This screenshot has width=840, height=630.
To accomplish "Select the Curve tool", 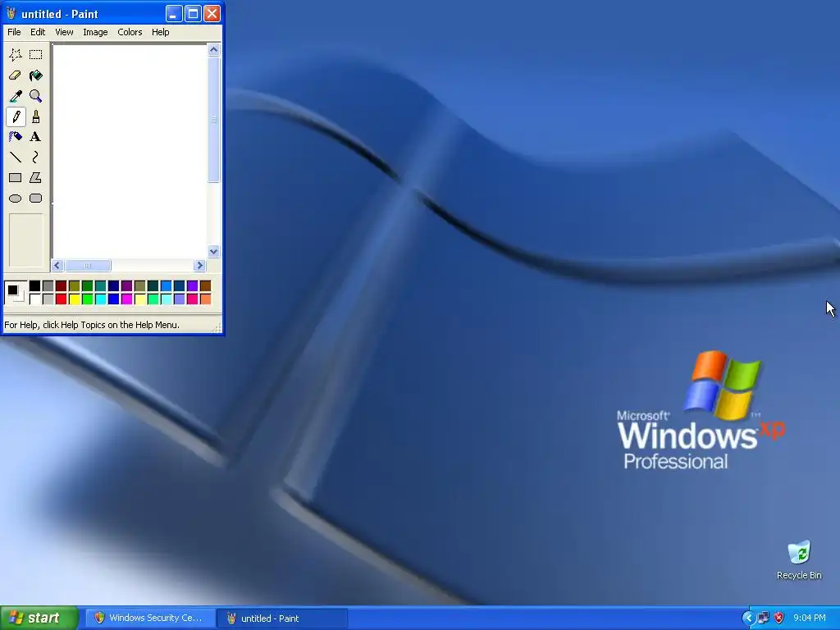I will pos(36,157).
